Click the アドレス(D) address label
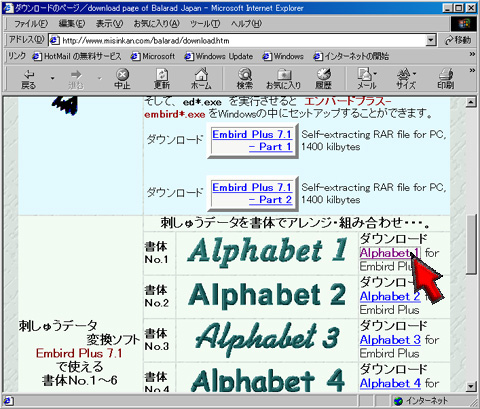The height and width of the screenshot is (409, 480). click(x=27, y=40)
